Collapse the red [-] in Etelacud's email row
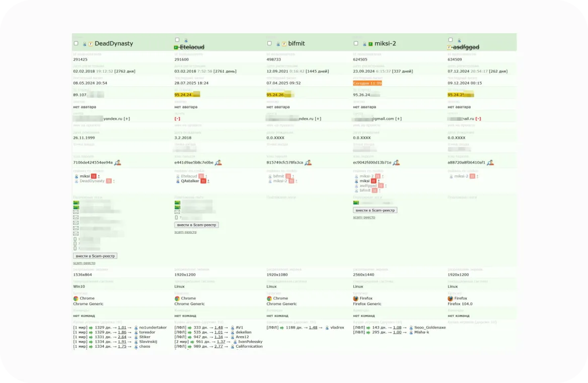Image resolution: width=588 pixels, height=383 pixels. pyautogui.click(x=177, y=119)
